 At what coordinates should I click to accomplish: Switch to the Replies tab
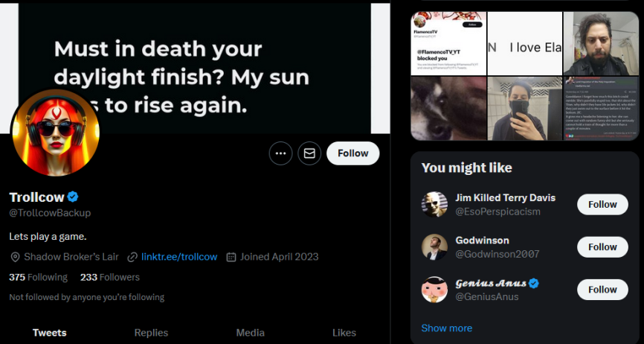pyautogui.click(x=151, y=333)
